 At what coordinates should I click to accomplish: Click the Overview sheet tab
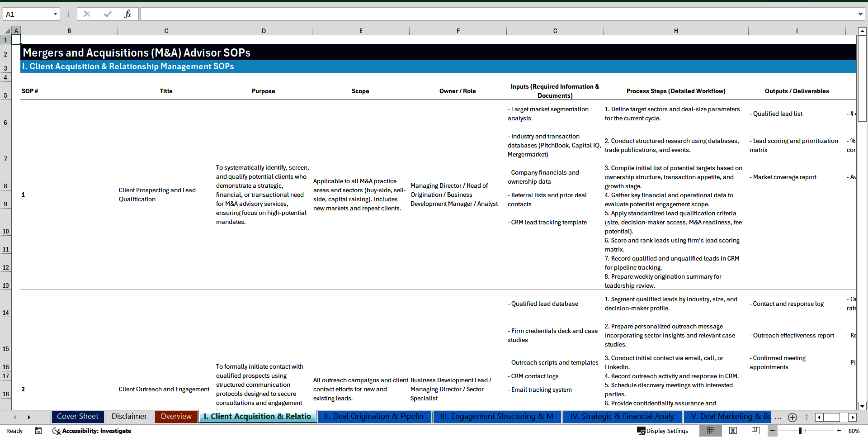(x=176, y=417)
